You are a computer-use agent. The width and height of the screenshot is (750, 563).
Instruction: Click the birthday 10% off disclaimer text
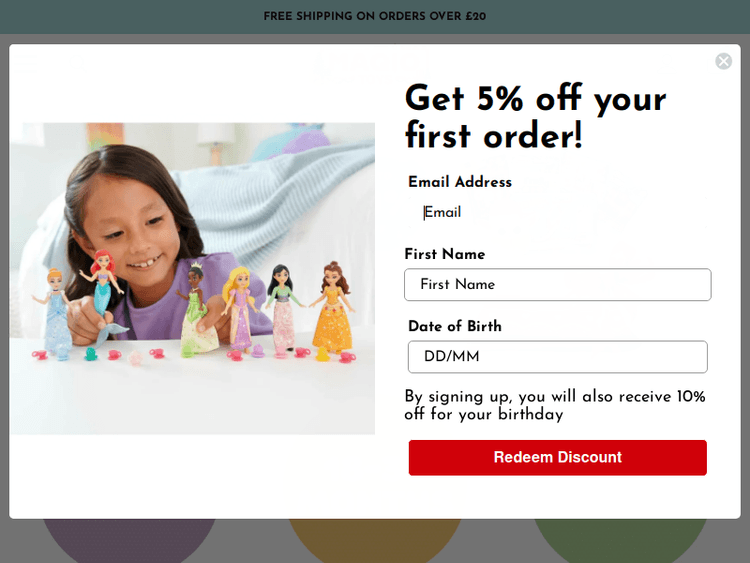555,405
